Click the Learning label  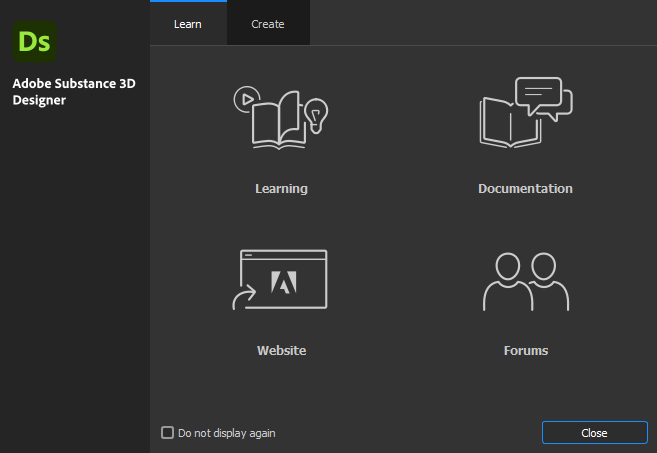[x=282, y=189]
